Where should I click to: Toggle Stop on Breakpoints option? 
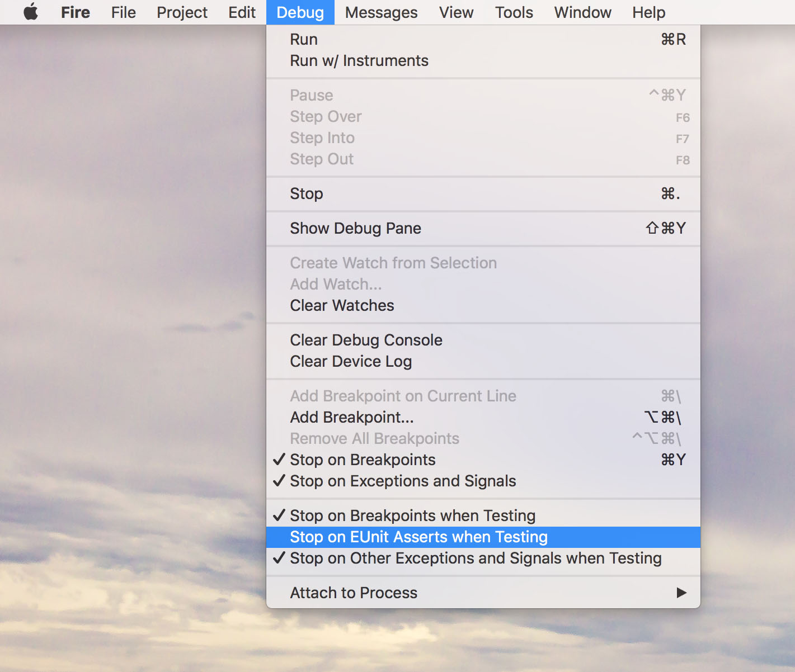tap(483, 460)
